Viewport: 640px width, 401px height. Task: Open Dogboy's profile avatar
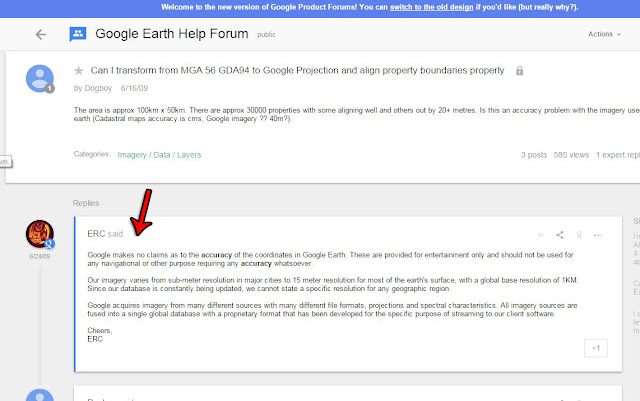pos(40,78)
